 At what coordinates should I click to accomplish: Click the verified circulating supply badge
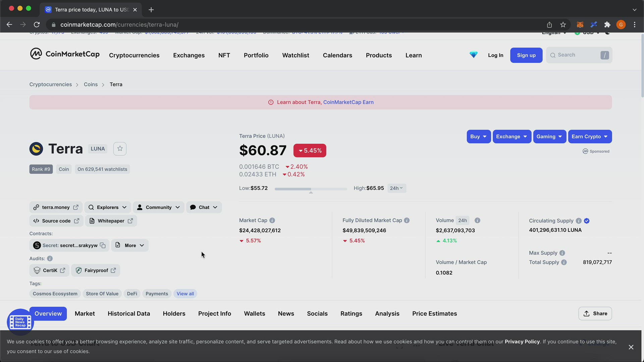click(x=587, y=221)
